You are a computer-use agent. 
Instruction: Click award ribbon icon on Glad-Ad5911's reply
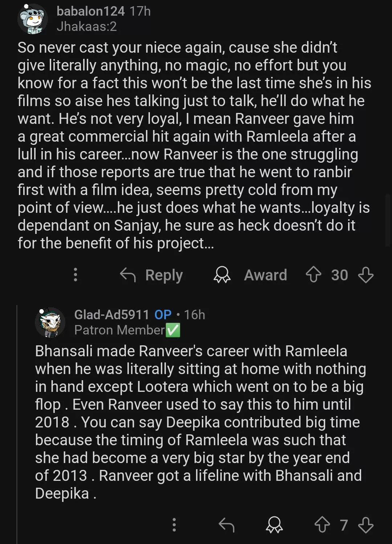pyautogui.click(x=274, y=525)
